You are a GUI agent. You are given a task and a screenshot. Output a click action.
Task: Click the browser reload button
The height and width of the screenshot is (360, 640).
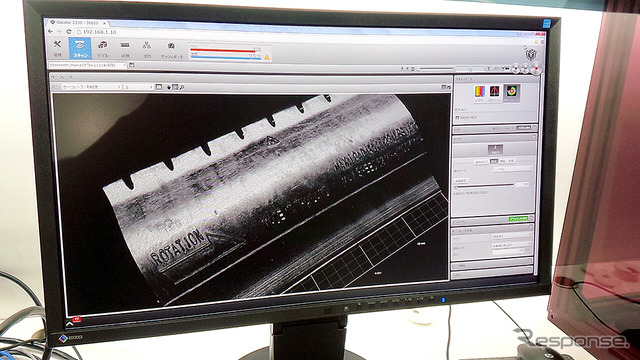pyautogui.click(x=69, y=31)
